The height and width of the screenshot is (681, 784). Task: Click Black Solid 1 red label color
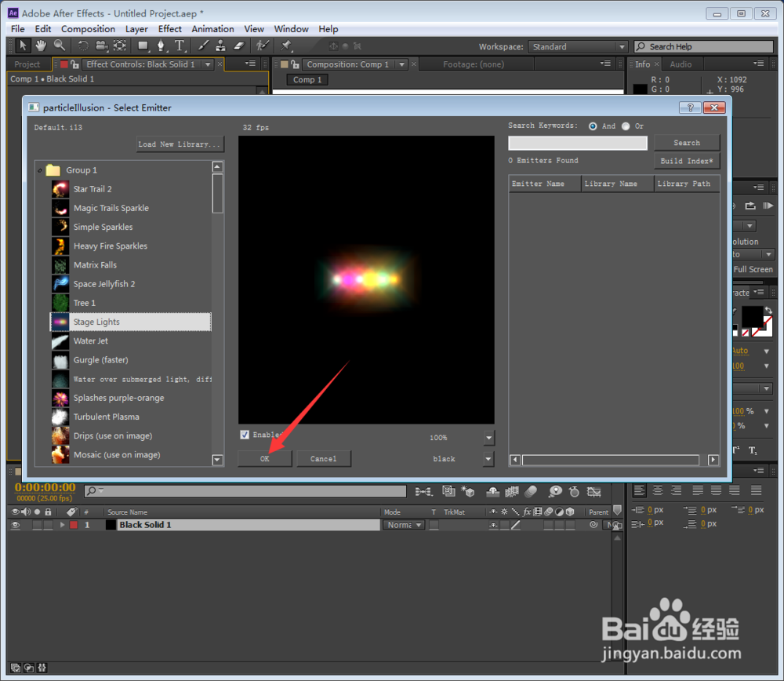click(x=74, y=525)
